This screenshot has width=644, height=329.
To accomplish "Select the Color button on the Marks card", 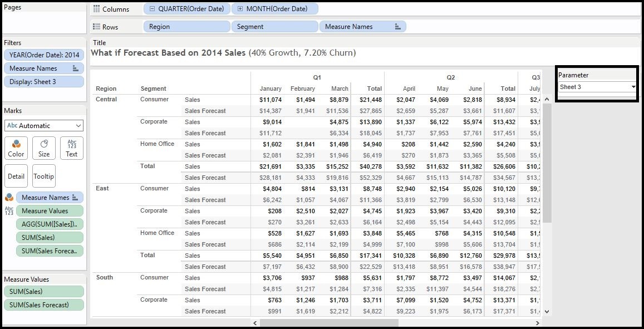I will click(x=16, y=148).
